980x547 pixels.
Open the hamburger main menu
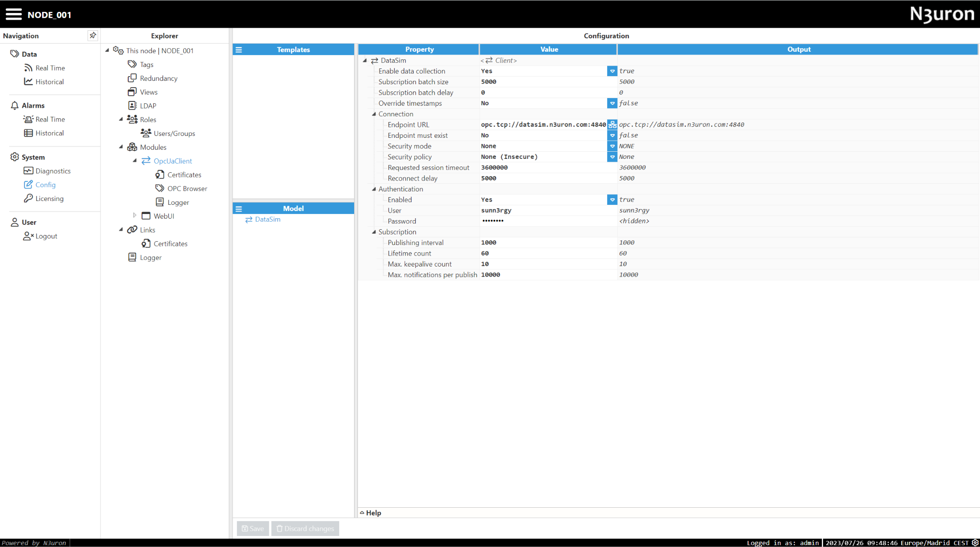(13, 14)
